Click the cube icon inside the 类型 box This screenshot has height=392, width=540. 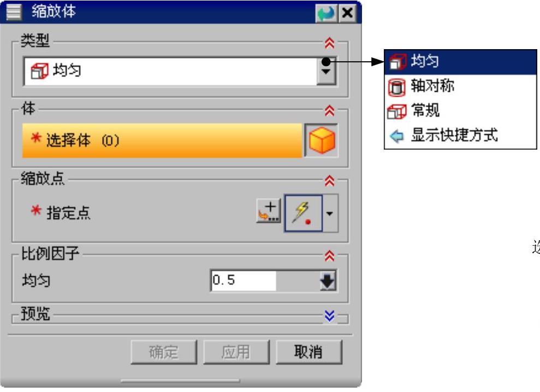coord(39,71)
